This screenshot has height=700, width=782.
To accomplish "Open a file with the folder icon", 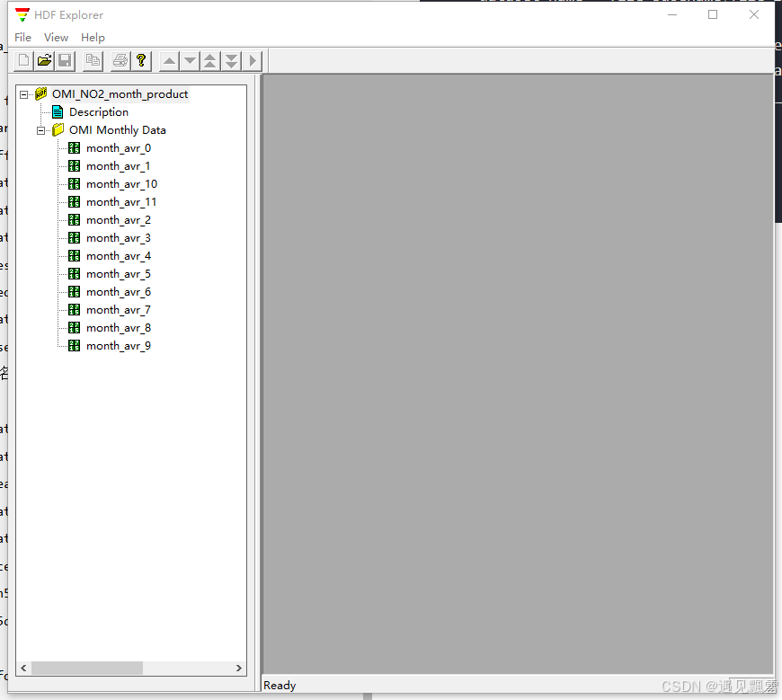I will 44,61.
